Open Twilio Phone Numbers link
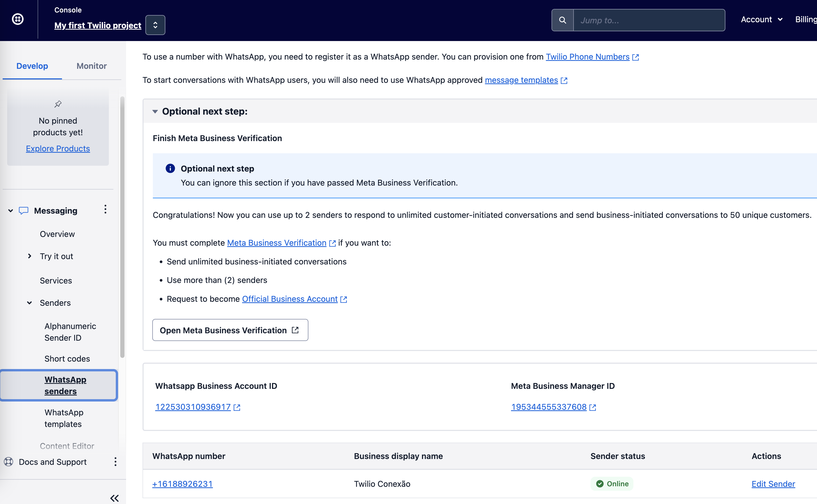 (x=588, y=57)
